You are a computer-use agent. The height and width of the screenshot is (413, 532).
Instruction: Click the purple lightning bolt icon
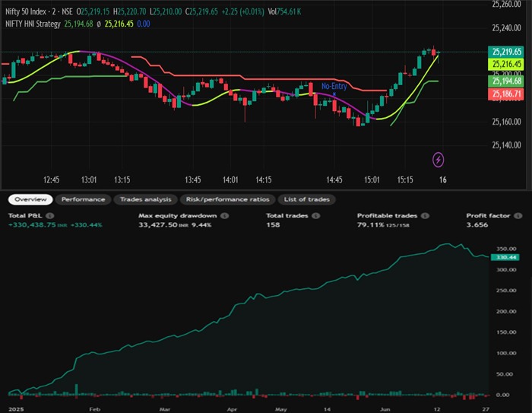pyautogui.click(x=439, y=159)
